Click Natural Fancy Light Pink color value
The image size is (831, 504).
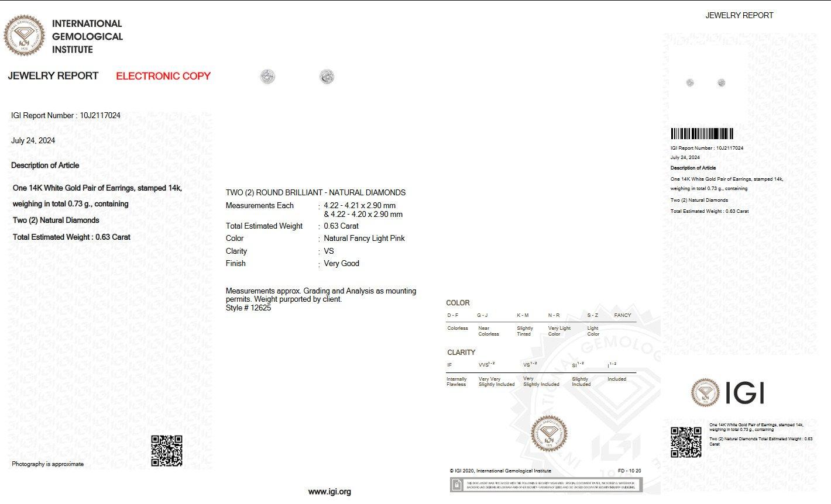(364, 239)
